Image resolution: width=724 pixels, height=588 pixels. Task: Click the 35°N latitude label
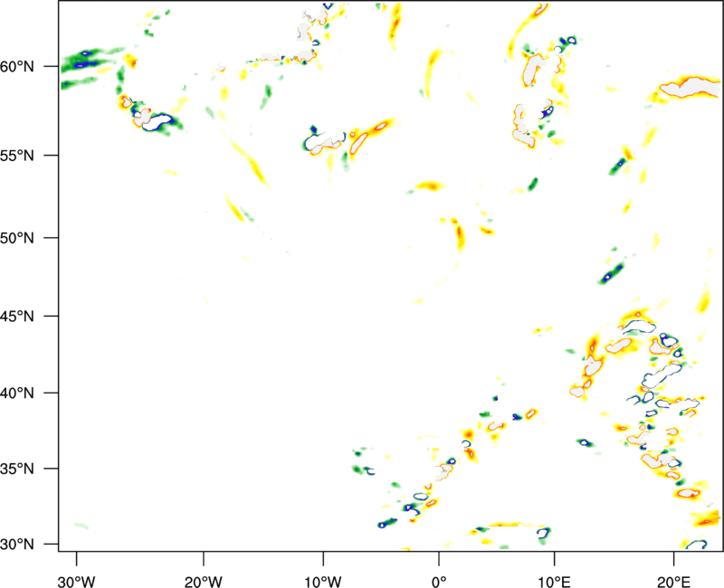17,469
